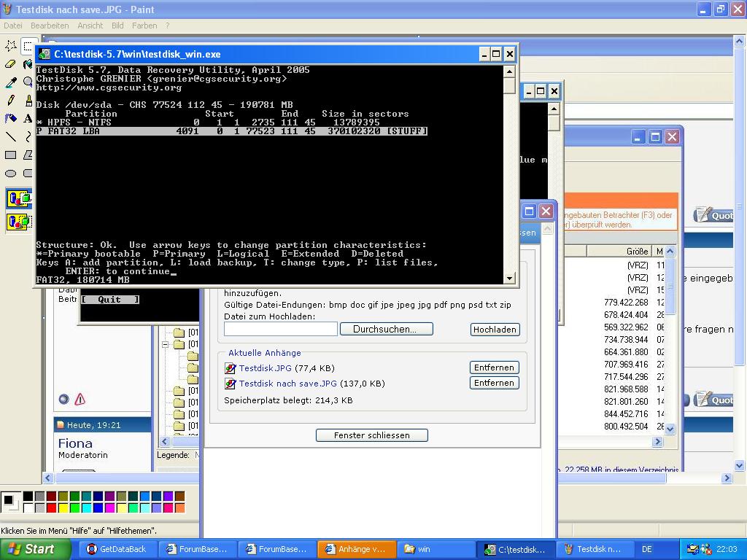Pick the magenta color swatch
747x560 pixels.
click(x=109, y=508)
